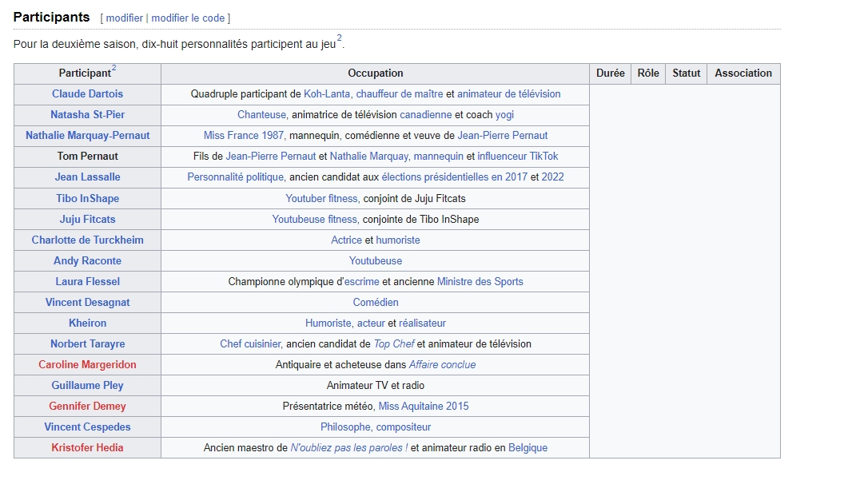Open Norbert Tarayre article
Image resolution: width=864 pixels, height=504 pixels.
[x=88, y=343]
